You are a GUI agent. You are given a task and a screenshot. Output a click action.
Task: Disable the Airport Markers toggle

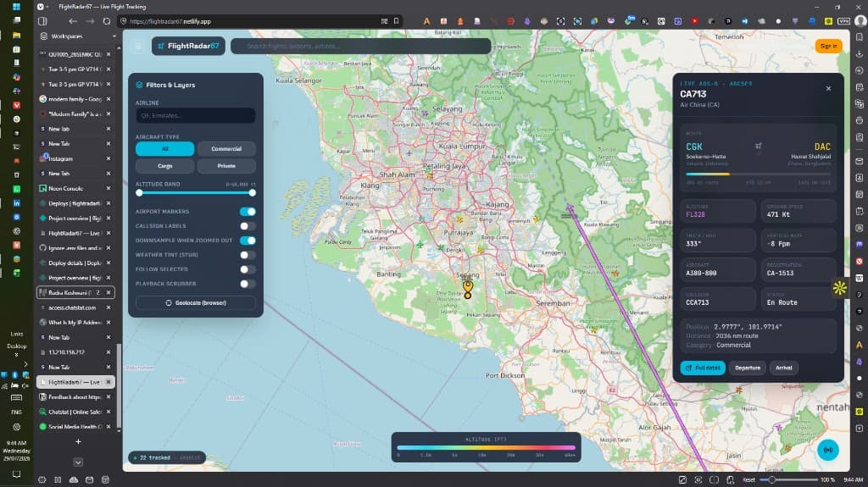[248, 212]
